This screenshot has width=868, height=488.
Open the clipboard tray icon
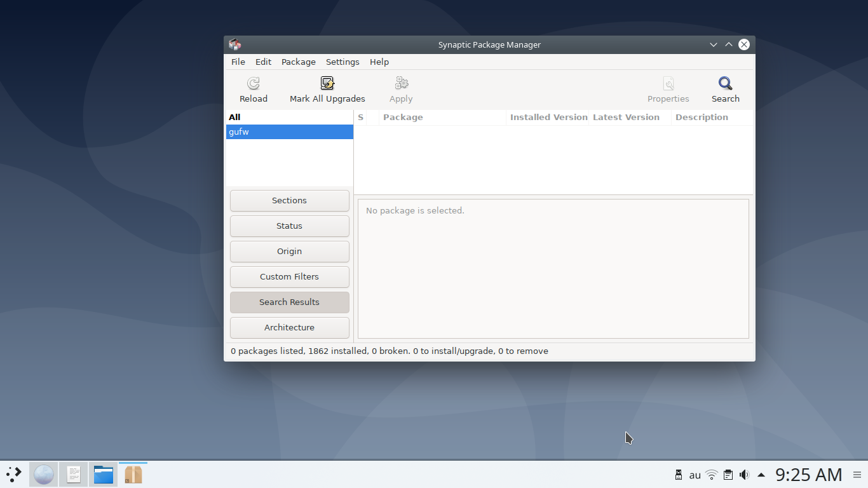[728, 475]
